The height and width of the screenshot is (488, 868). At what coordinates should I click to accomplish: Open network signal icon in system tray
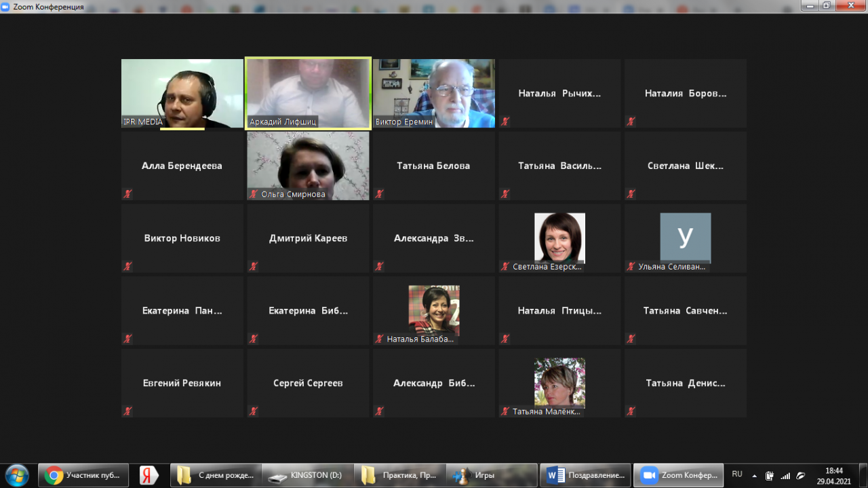tap(785, 475)
